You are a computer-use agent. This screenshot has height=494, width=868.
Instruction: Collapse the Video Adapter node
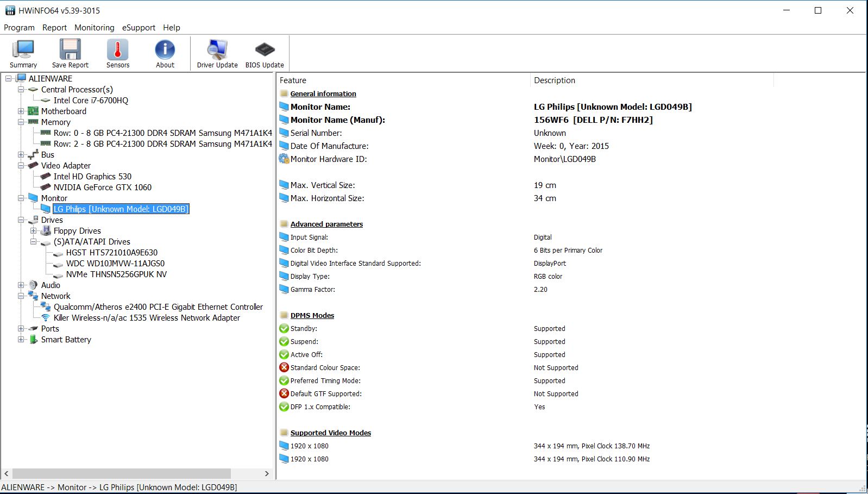tap(21, 165)
